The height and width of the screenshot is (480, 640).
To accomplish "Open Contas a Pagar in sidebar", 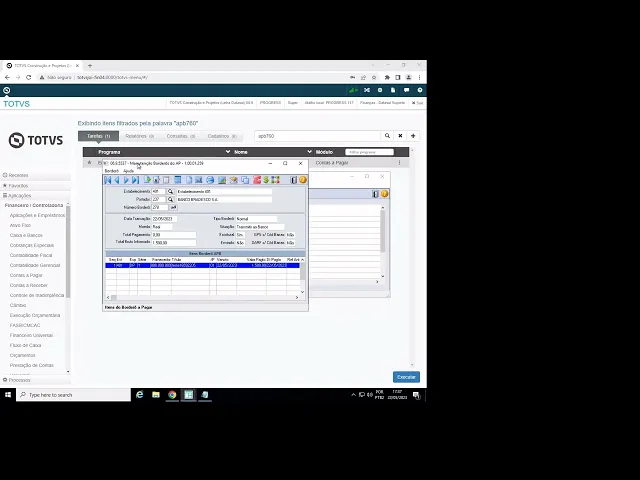I will (26, 276).
